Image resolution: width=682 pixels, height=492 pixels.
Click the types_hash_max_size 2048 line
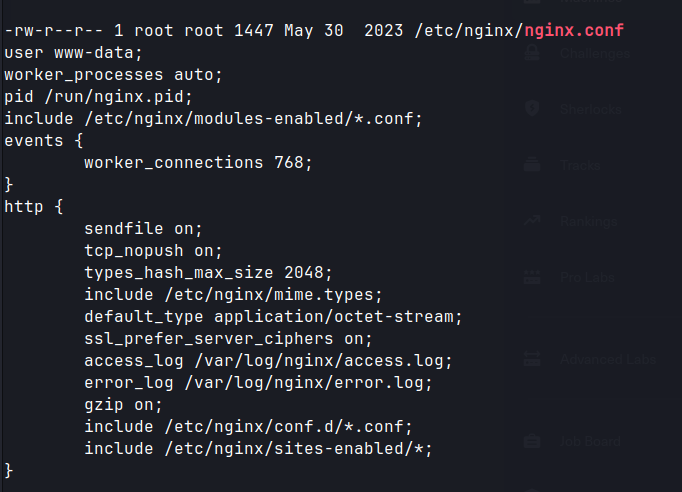(x=208, y=273)
